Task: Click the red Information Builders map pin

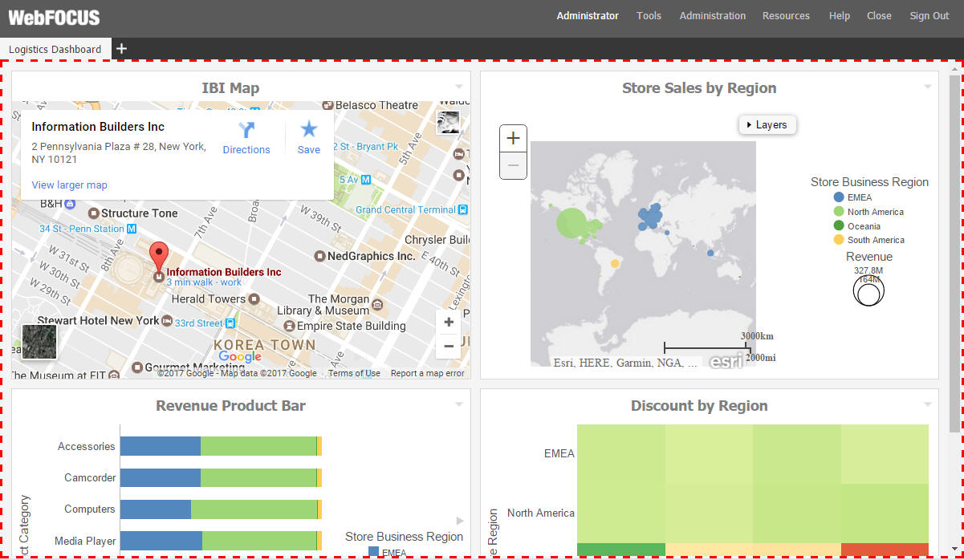Action: pos(159,257)
